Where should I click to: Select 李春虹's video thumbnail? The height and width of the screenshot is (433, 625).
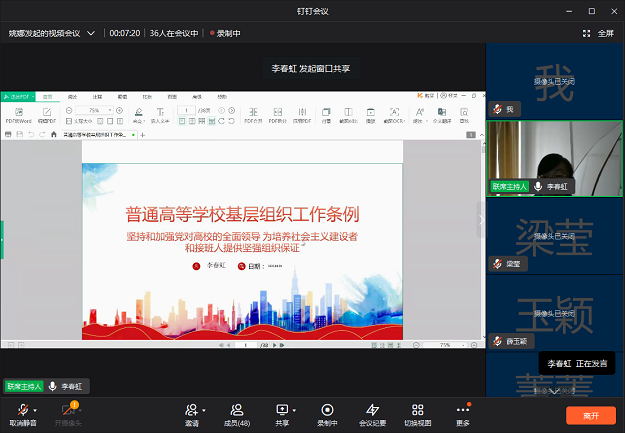tap(554, 157)
